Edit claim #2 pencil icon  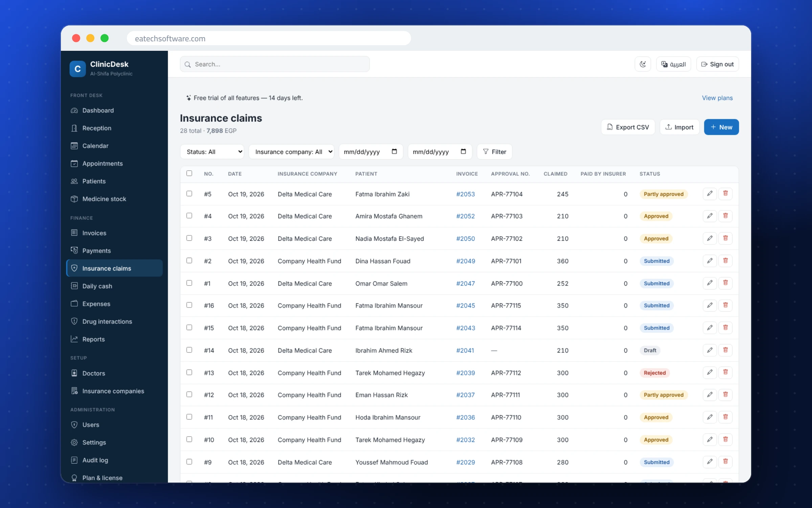pyautogui.click(x=709, y=261)
